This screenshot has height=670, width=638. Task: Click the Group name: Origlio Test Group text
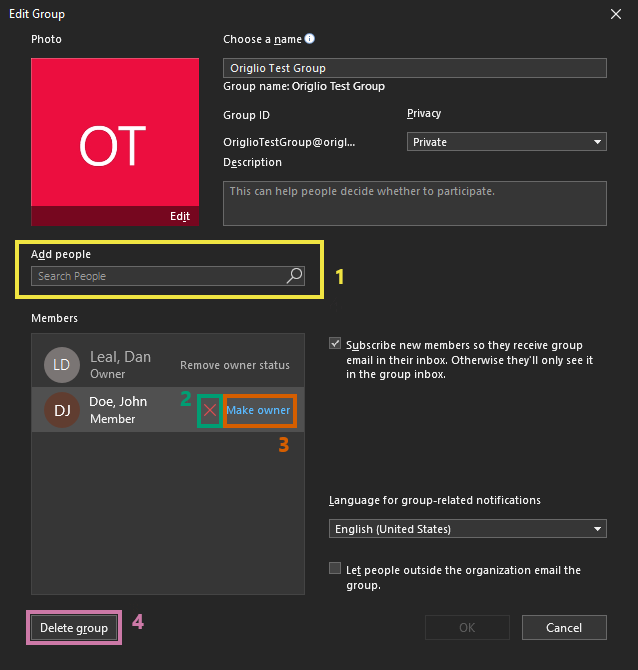[x=304, y=86]
